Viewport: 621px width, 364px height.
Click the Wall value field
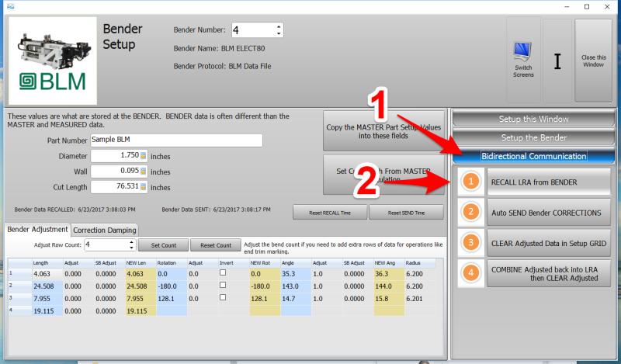(x=119, y=171)
